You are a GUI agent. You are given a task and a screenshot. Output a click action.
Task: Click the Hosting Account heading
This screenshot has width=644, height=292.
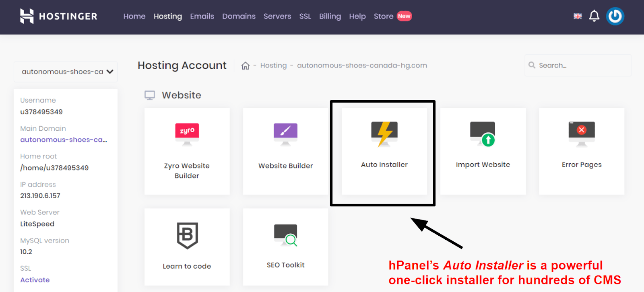point(182,65)
